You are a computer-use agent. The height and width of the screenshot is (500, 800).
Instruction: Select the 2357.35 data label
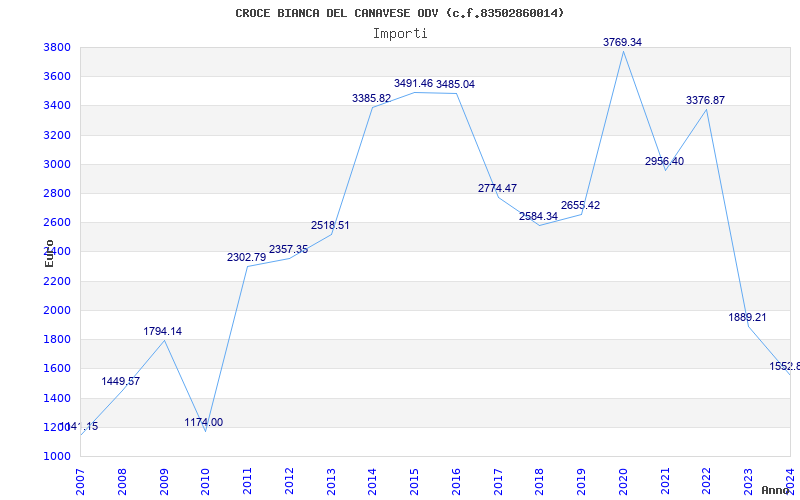pyautogui.click(x=288, y=249)
